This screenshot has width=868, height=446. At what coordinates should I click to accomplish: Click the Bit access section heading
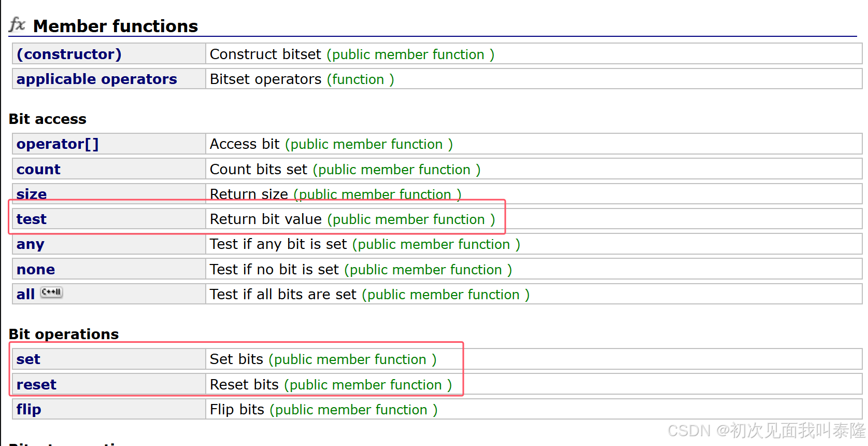(48, 119)
